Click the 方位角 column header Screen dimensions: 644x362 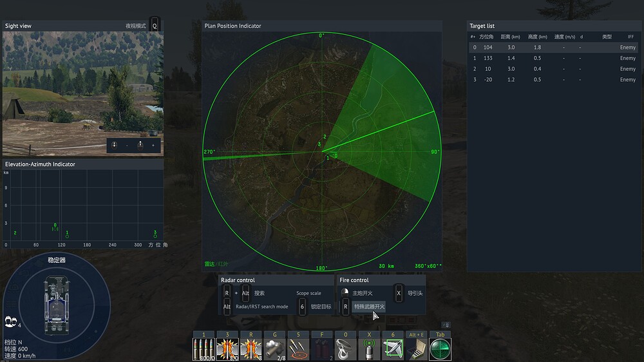click(486, 37)
